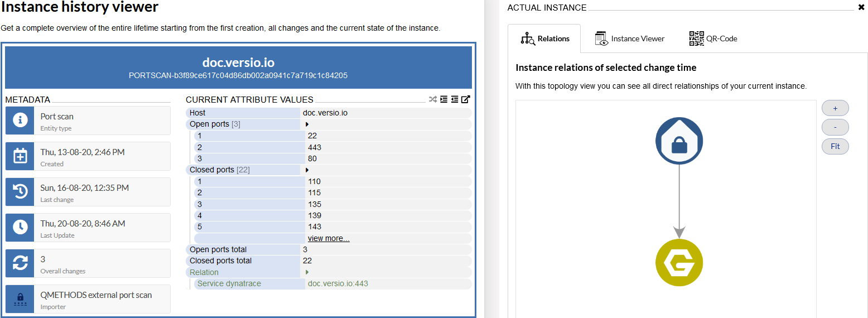Click the shuffle/random arrows icon above attributes
The image size is (868, 318).
[x=433, y=99]
